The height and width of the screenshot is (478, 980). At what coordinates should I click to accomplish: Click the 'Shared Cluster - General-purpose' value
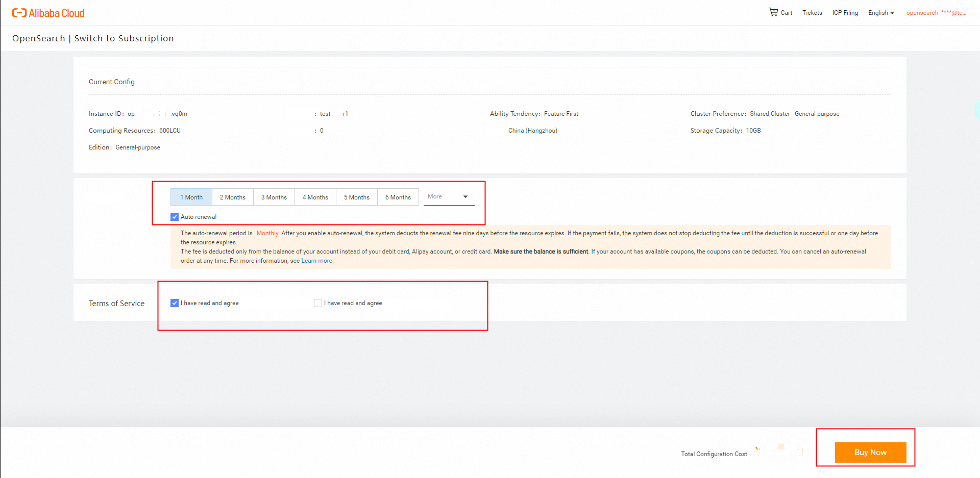point(795,114)
